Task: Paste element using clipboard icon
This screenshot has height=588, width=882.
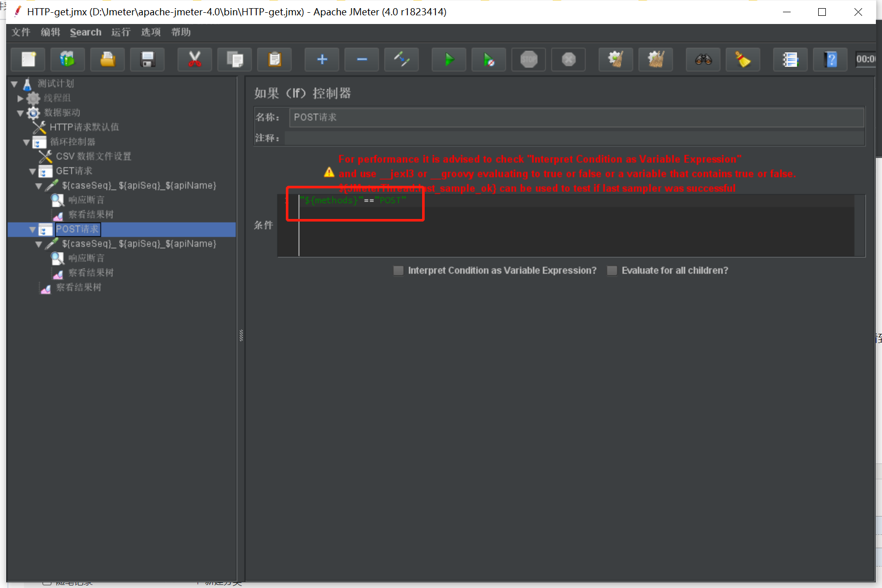Action: [275, 60]
